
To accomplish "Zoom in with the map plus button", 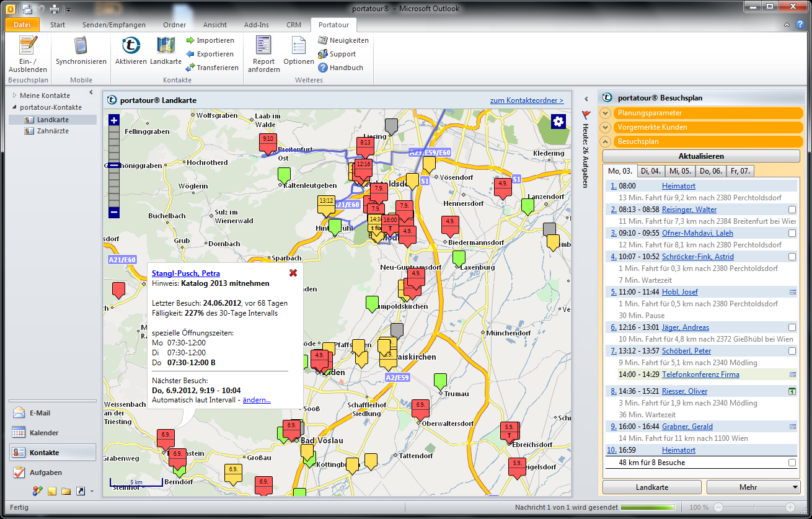I will click(x=113, y=120).
